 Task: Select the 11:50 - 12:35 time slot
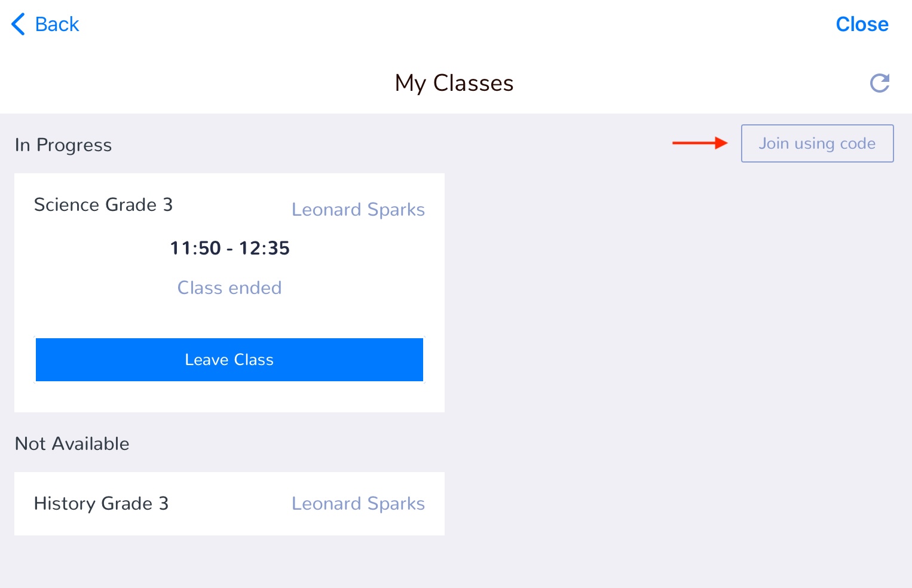pos(229,248)
